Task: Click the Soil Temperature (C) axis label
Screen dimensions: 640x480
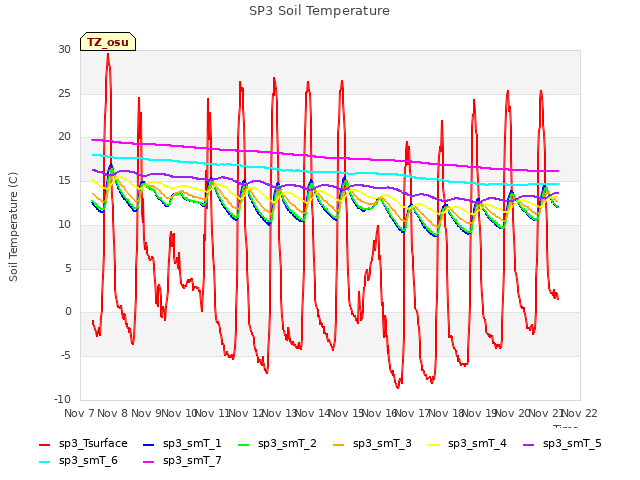Action: click(x=13, y=227)
